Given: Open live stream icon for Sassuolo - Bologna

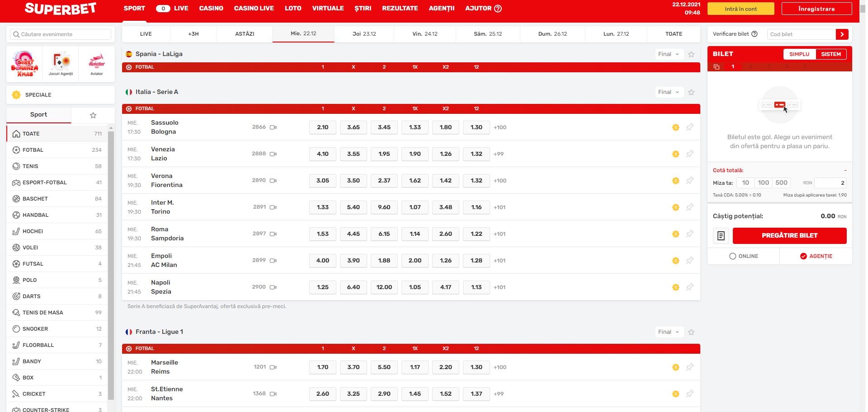Looking at the screenshot, I should pos(273,127).
